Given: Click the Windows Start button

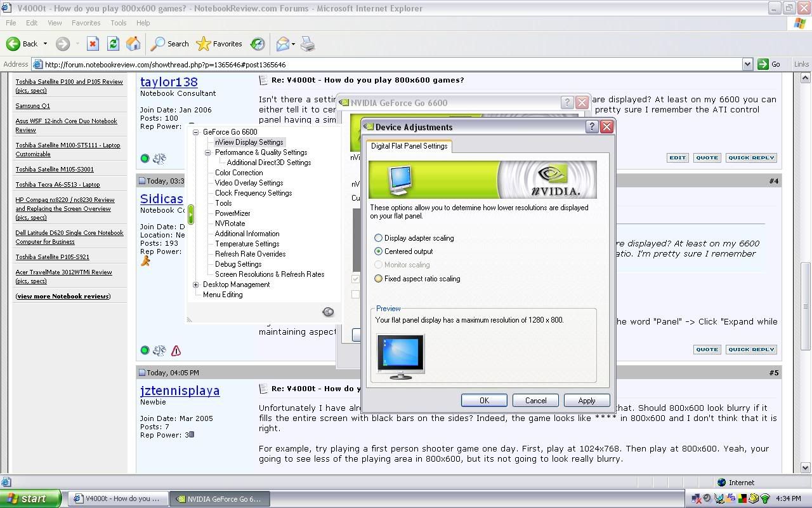Looking at the screenshot, I should coord(30,498).
